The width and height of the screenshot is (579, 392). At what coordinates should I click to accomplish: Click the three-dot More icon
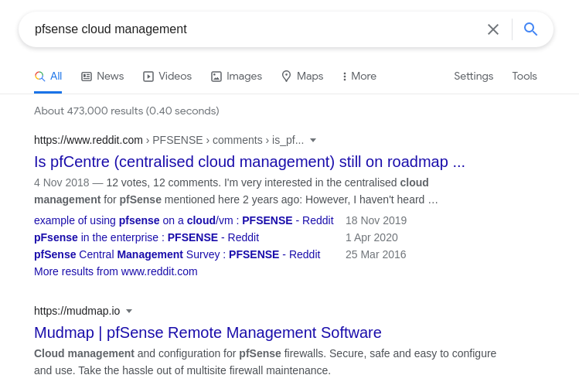(345, 77)
